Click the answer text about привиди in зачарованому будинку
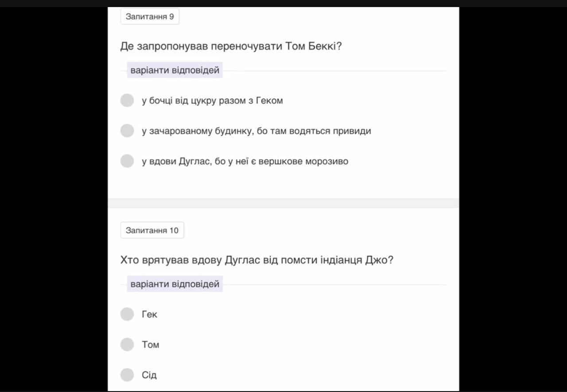Viewport: 567px width, 392px height. 256,131
